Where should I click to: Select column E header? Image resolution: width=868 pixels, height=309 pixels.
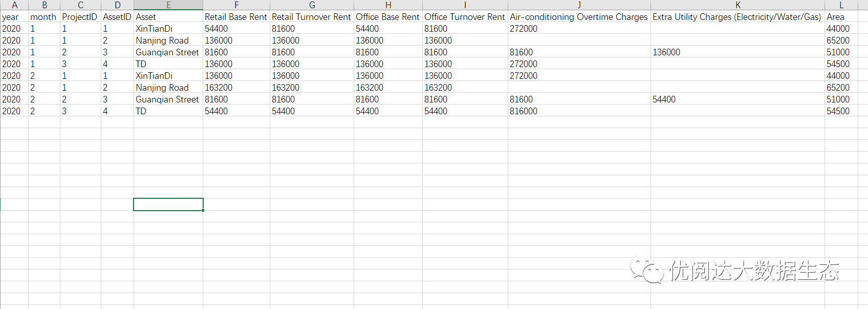168,5
